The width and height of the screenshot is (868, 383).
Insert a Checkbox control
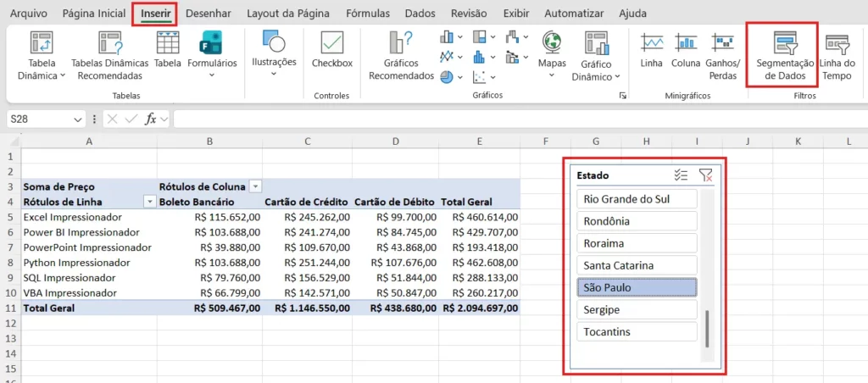point(332,50)
